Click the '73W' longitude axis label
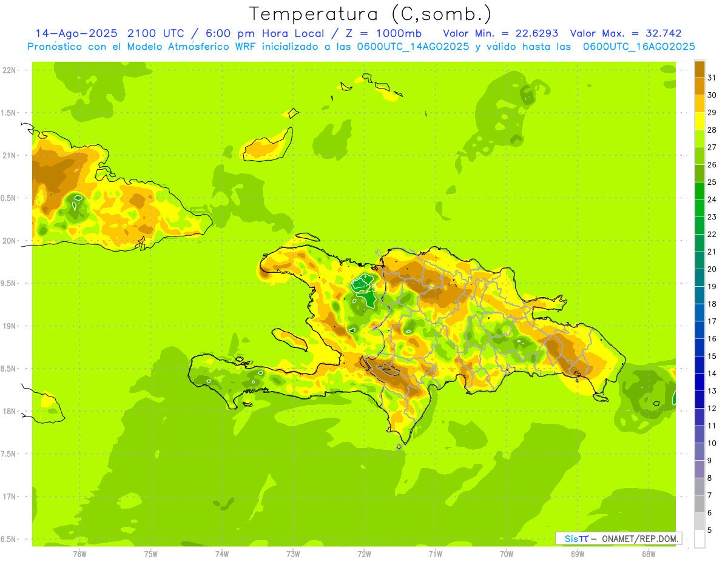The image size is (728, 562). [293, 554]
